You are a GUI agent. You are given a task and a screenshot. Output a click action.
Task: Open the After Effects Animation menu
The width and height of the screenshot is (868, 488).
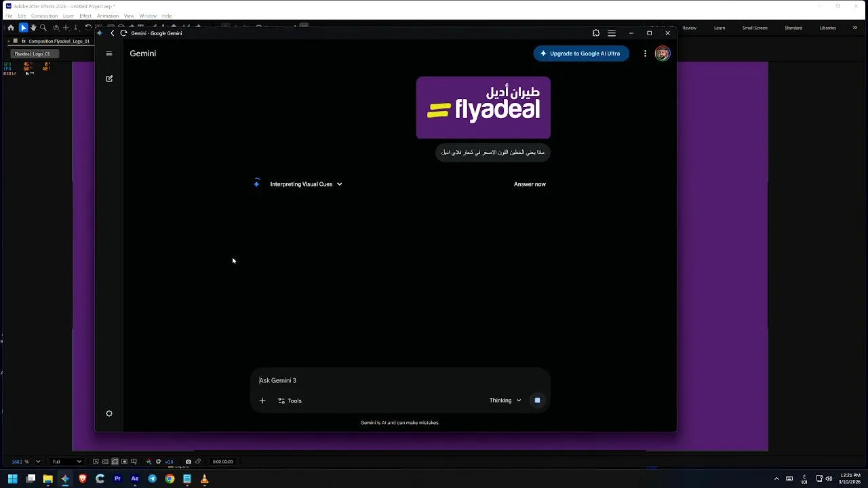[108, 16]
